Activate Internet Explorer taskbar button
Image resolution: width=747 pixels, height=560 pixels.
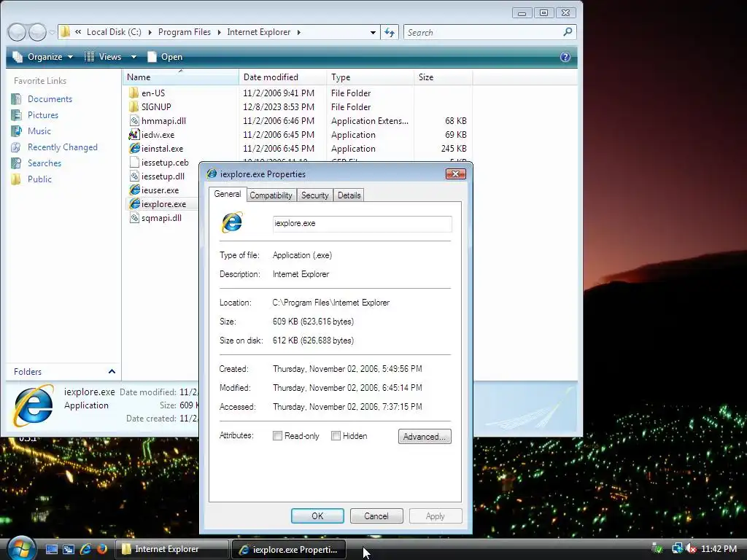(x=172, y=549)
